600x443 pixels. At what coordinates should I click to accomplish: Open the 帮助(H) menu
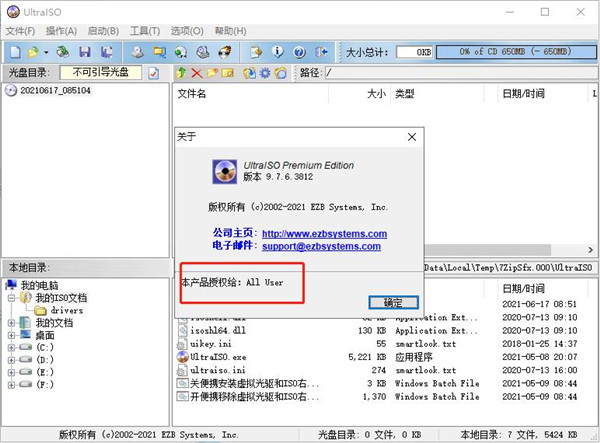[230, 31]
